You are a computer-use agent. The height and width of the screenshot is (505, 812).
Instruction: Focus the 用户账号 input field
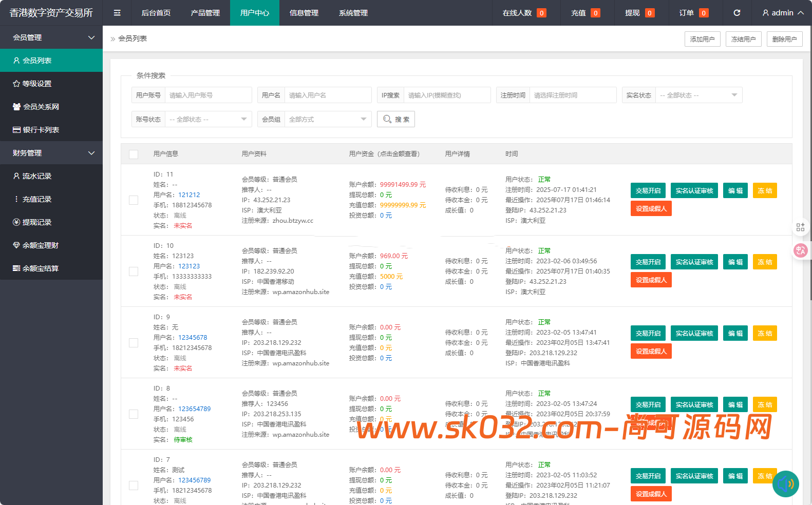[209, 95]
